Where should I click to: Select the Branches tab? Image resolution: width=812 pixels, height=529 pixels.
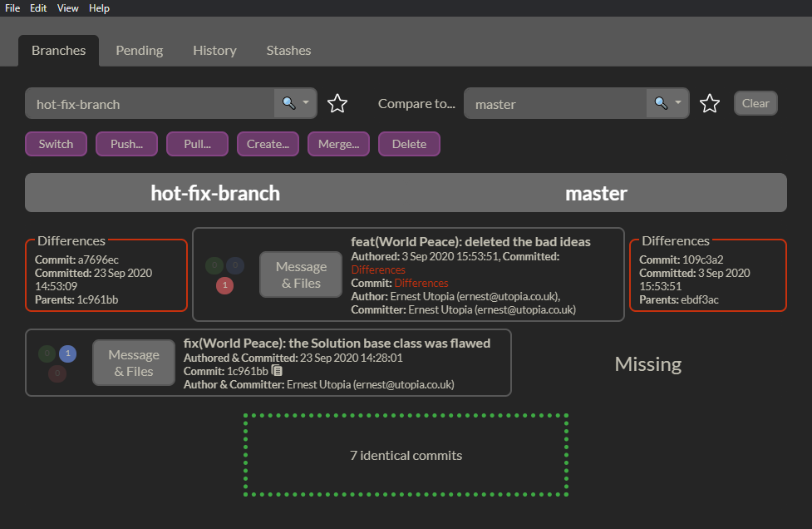(58, 50)
